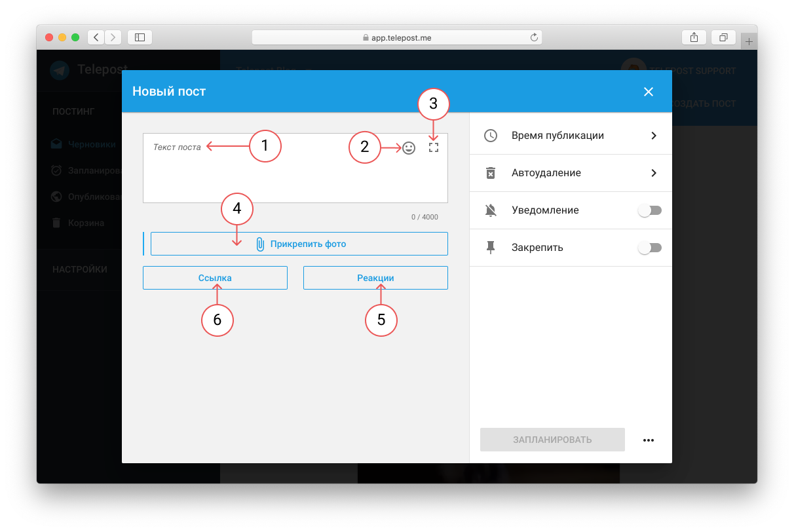Reload the page in Safari
The height and width of the screenshot is (532, 794).
pos(534,38)
